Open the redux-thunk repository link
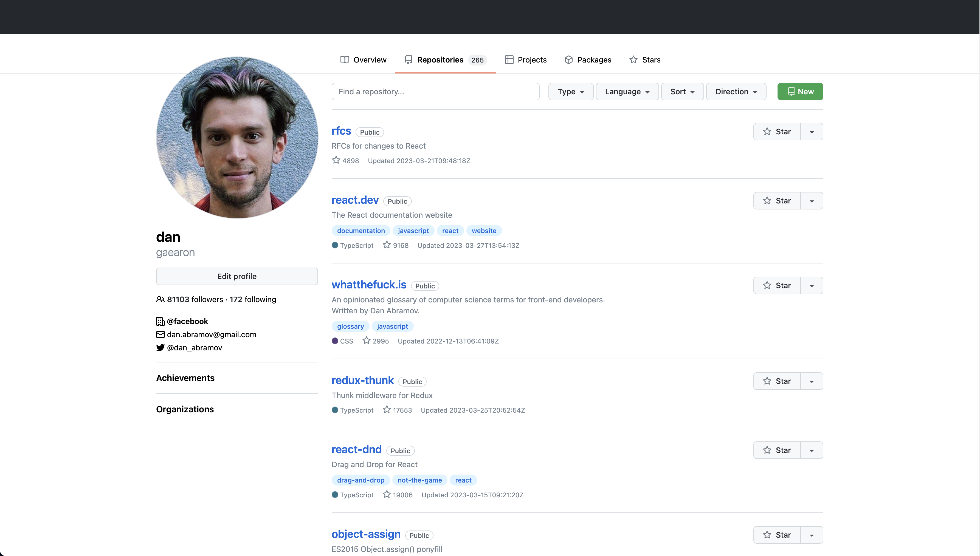980x556 pixels. 362,380
